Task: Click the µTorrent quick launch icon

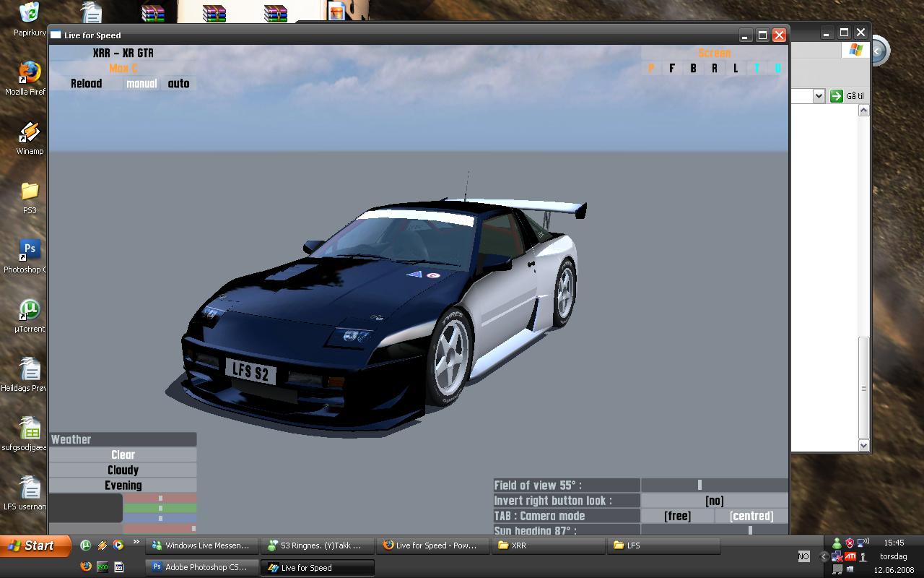Action: 85,545
